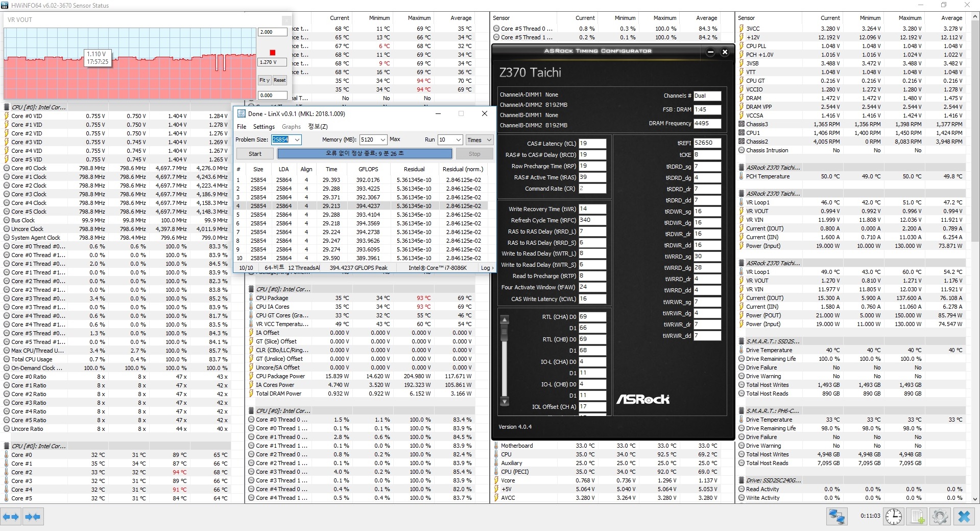Open the Graphs menu in LinX
Screen dimensions: 980x531
tap(291, 127)
